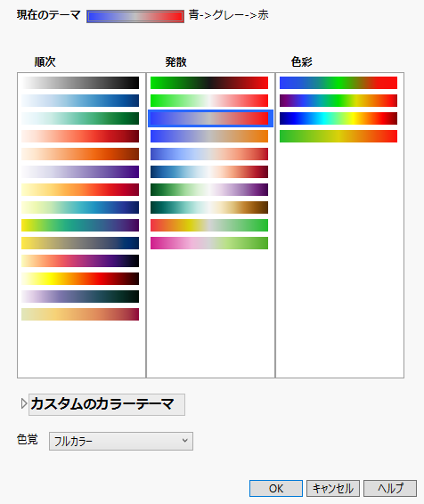Select the cream-pink-purple-black sequential gradient
424x504 pixels.
(80, 261)
